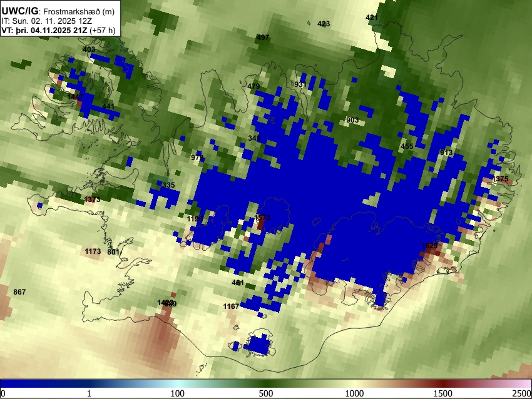The image size is (532, 399).
Task: Click the map value label "979"
Action: [x=197, y=158]
